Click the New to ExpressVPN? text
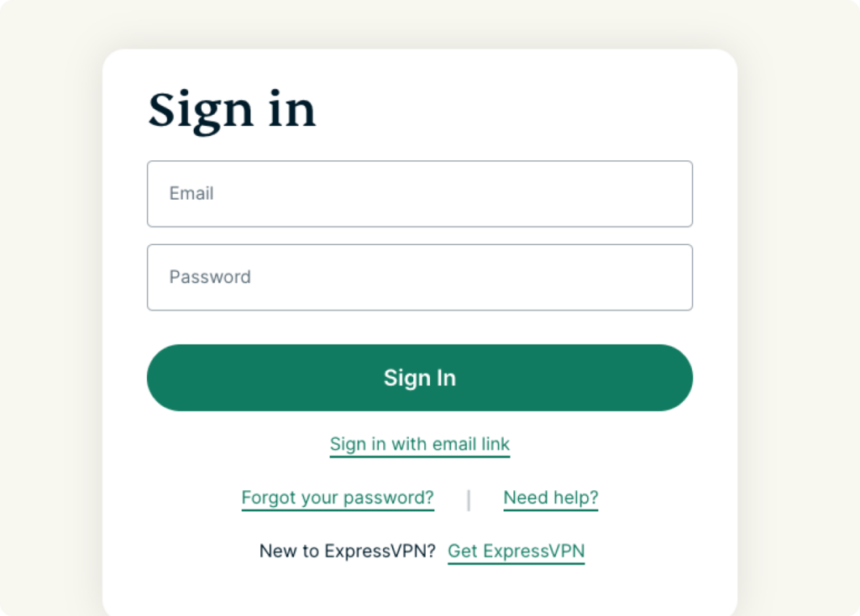This screenshot has width=860, height=616. tap(347, 551)
